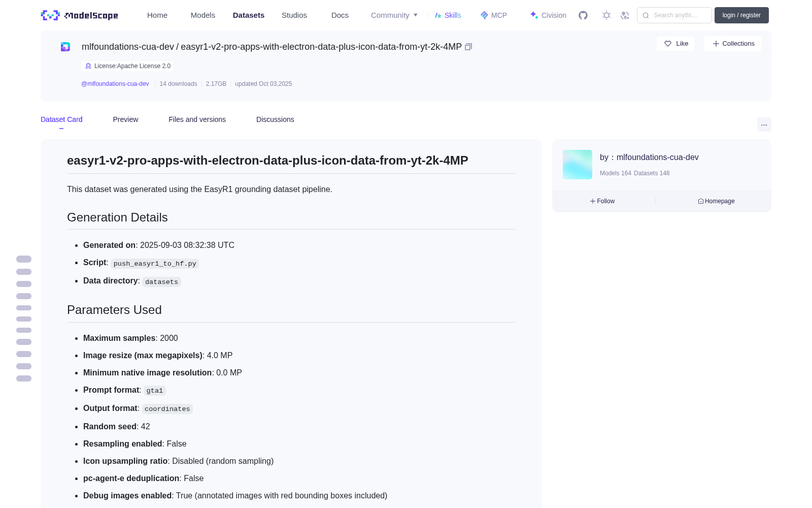Viewport: 812px width, 508px height.
Task: Switch to the Preview tab
Action: pyautogui.click(x=125, y=119)
